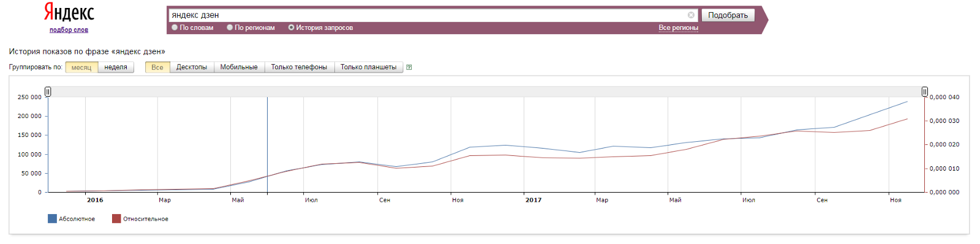Screen dimensions: 980x244
Task: Open the 'подбор слов' link
Action: point(69,30)
